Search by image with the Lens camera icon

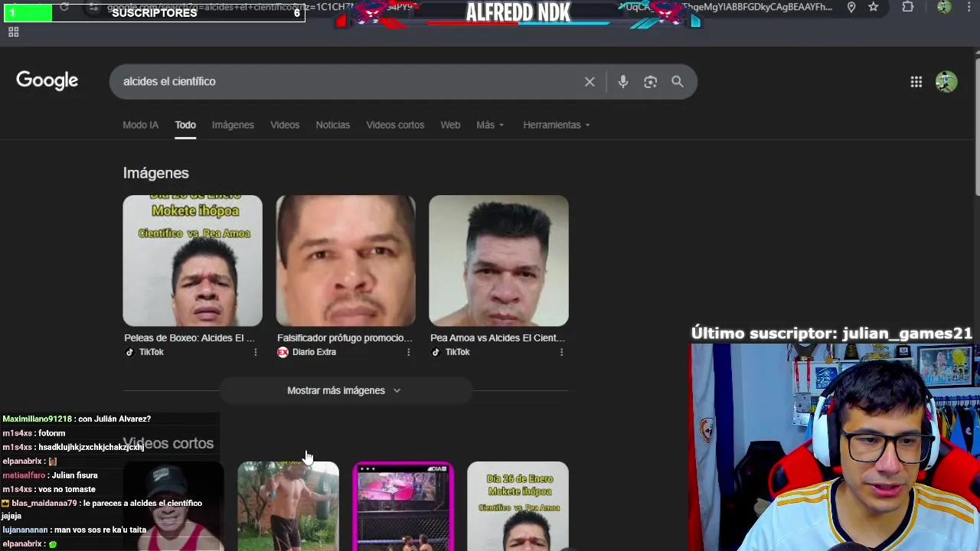[x=650, y=81]
